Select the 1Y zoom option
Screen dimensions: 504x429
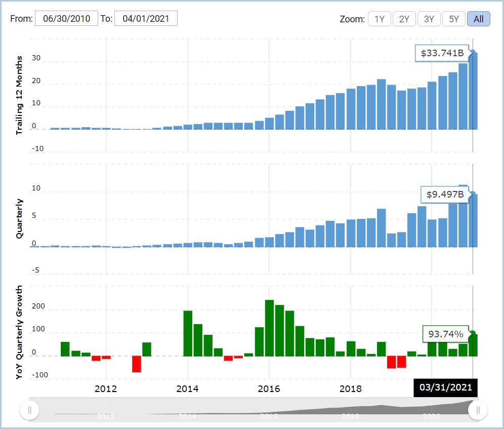(x=379, y=19)
